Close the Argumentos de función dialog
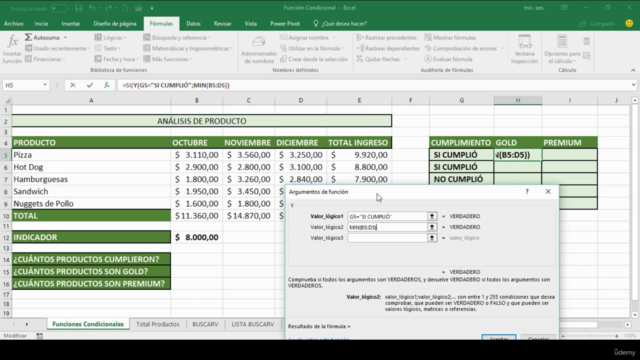The image size is (640, 360). tap(548, 191)
